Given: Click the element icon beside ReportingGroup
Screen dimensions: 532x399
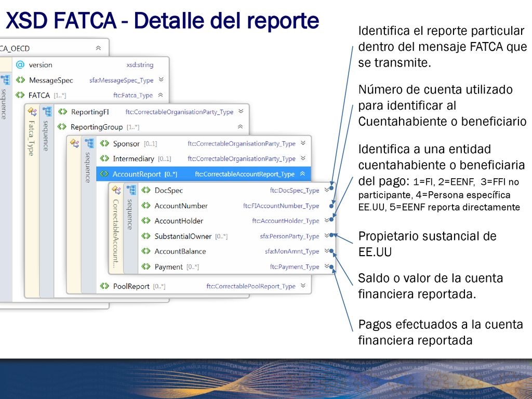Looking at the screenshot, I should (62, 127).
